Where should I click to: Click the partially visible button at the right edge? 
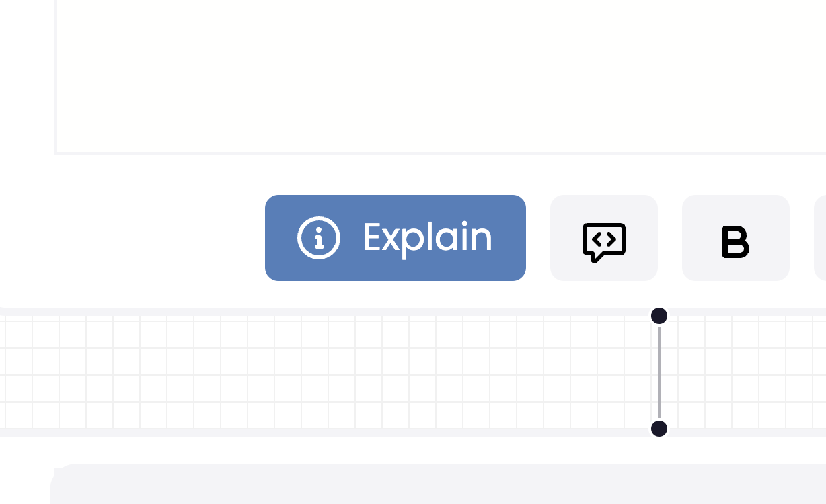click(822, 237)
